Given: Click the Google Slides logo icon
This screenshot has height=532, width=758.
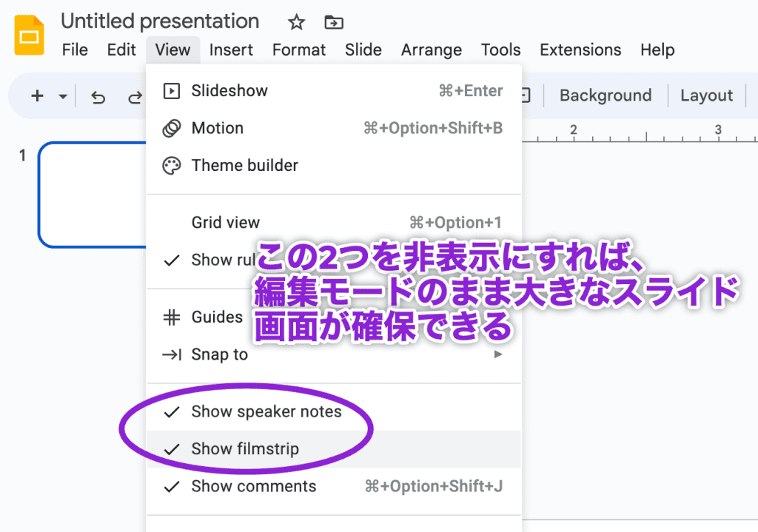Looking at the screenshot, I should 30,35.
